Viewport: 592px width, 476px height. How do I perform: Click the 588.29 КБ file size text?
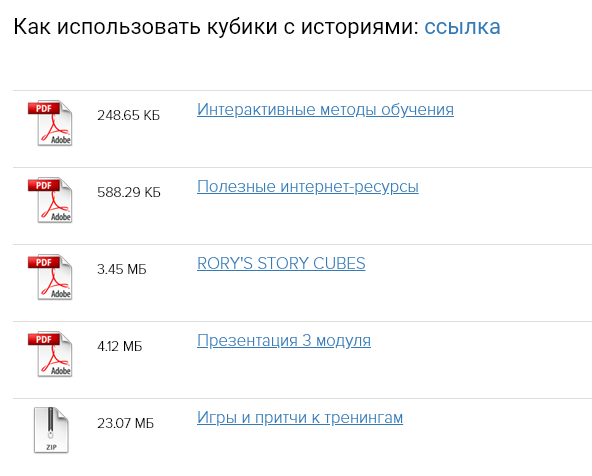point(129,192)
